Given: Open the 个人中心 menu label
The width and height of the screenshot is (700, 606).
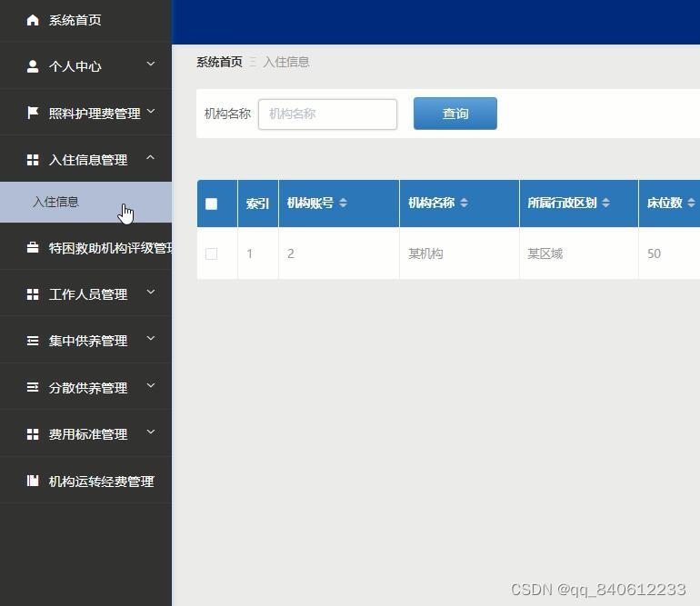Looking at the screenshot, I should coord(75,66).
